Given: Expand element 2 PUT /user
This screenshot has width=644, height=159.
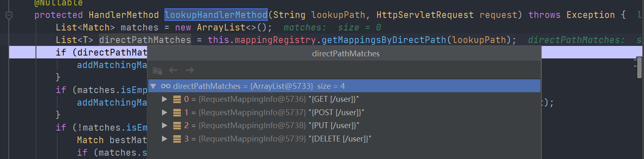Looking at the screenshot, I should [x=165, y=126].
